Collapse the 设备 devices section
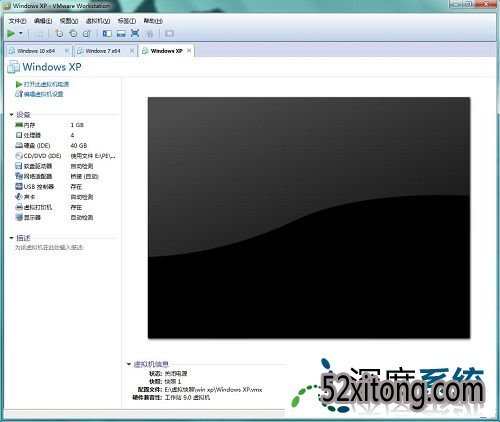The image size is (500, 422). coord(11,115)
